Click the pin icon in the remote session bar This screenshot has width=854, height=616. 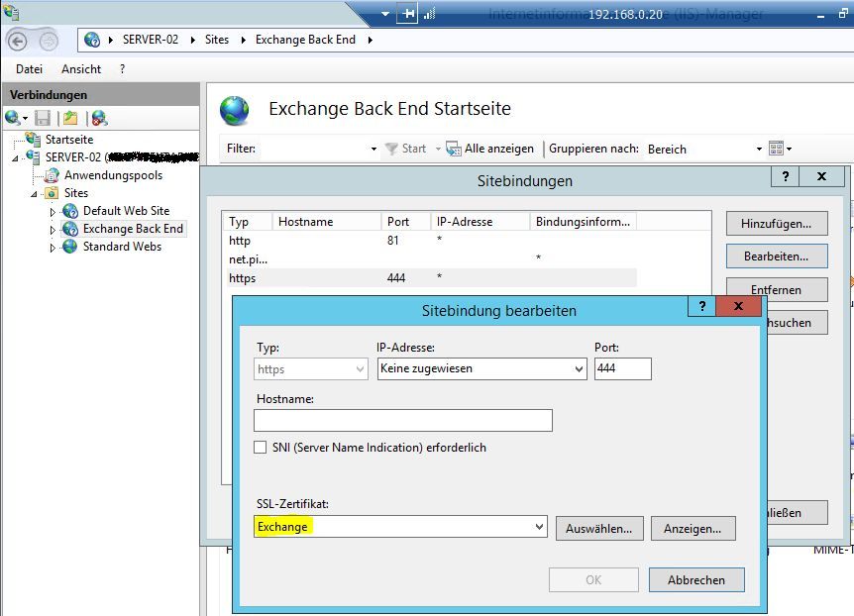407,14
